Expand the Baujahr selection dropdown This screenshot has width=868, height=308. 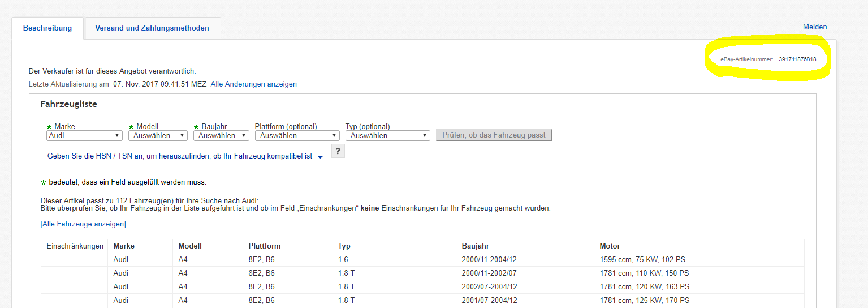(221, 136)
